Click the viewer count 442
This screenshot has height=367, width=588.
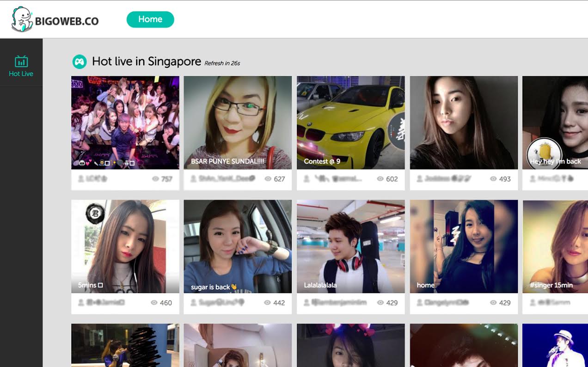[x=279, y=303]
